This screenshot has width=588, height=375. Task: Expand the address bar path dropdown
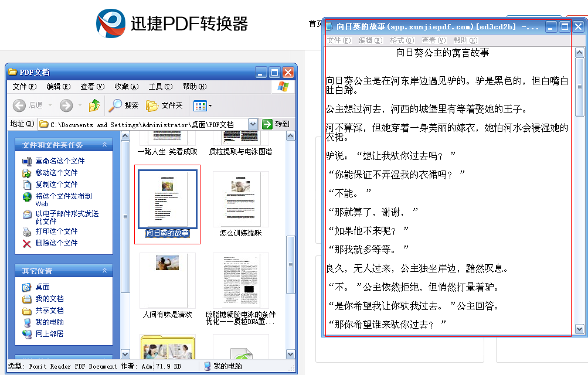click(253, 124)
